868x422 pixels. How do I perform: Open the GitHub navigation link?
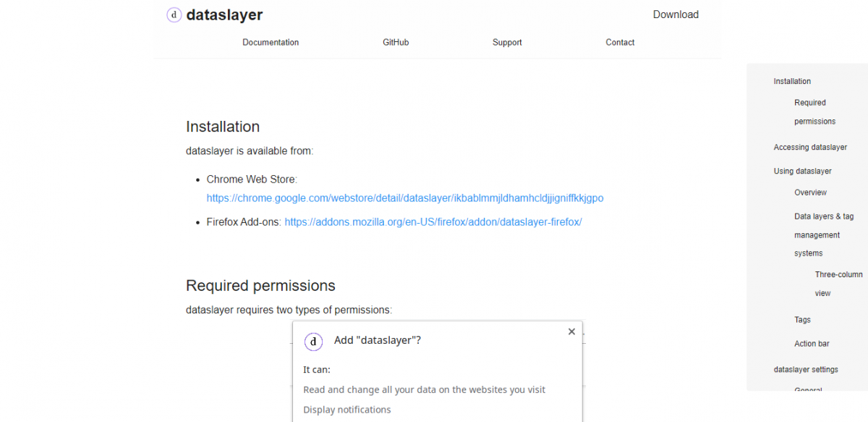(x=396, y=42)
